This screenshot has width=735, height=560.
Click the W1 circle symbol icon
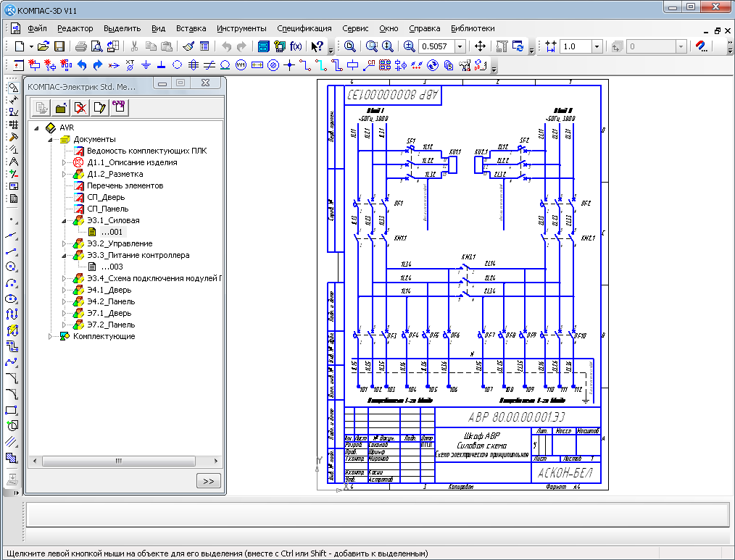coord(241,64)
